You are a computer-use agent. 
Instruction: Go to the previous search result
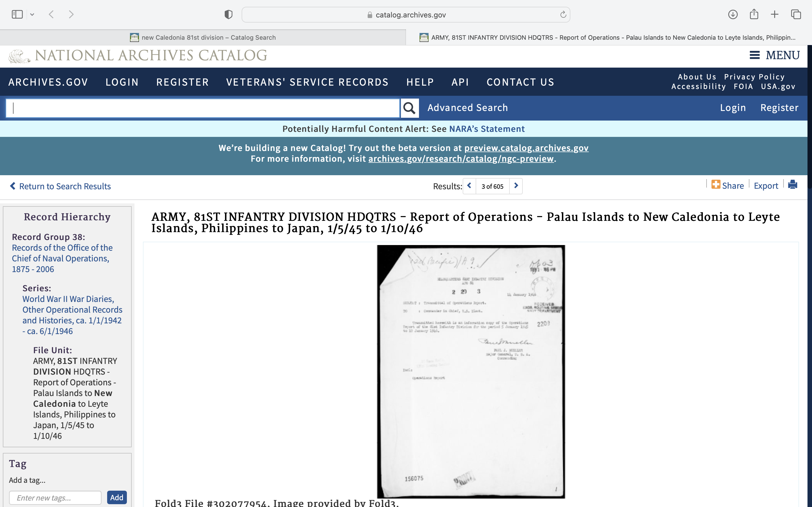pos(469,186)
